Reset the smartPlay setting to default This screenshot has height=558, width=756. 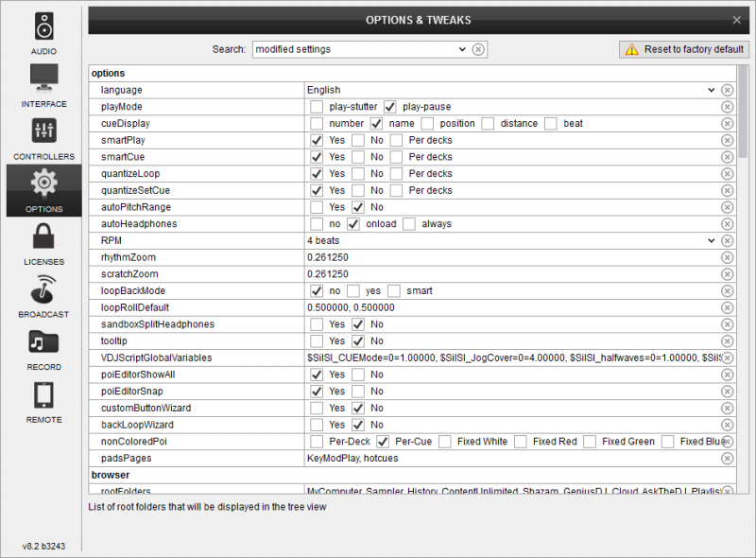[x=727, y=141]
